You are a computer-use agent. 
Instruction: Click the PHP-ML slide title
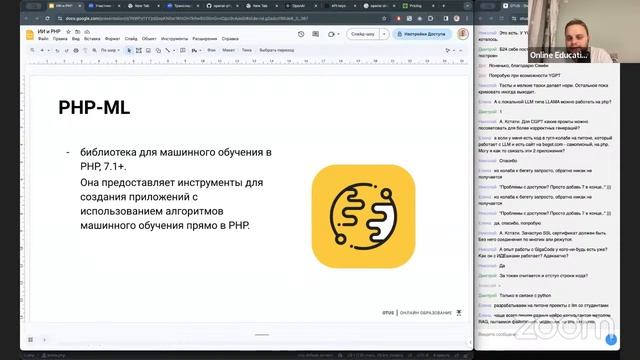(x=94, y=108)
